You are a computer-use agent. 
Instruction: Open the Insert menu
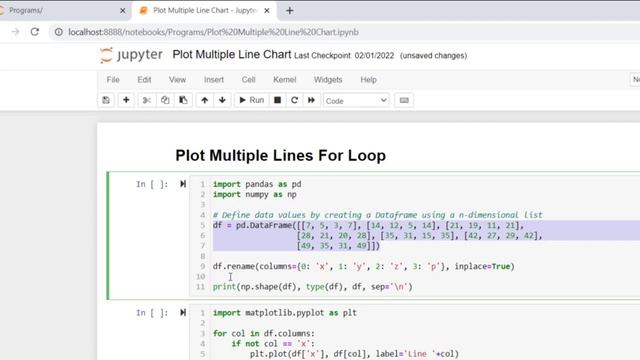214,80
